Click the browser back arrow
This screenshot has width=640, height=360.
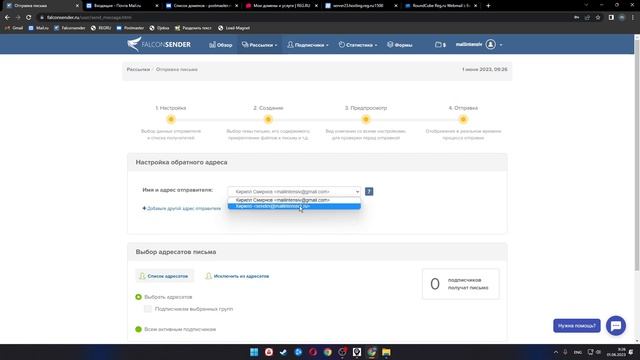(x=7, y=18)
